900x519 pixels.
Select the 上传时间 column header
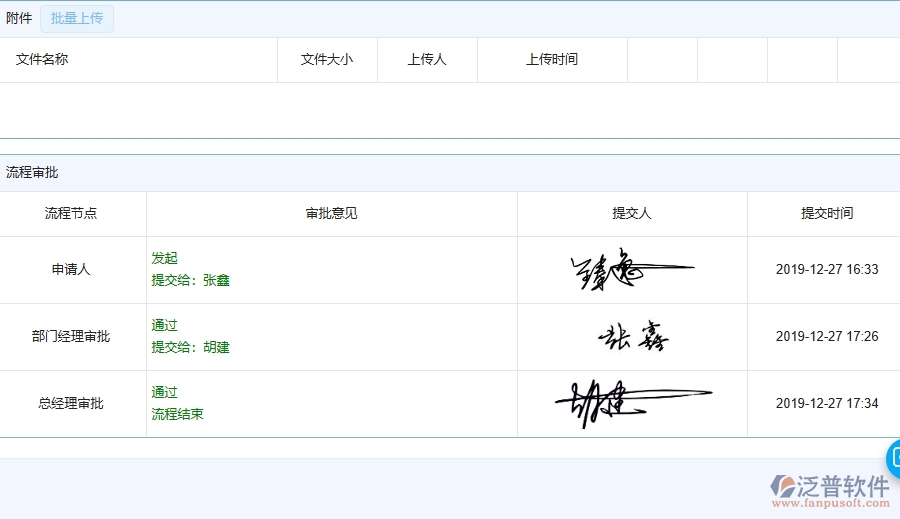coord(552,59)
